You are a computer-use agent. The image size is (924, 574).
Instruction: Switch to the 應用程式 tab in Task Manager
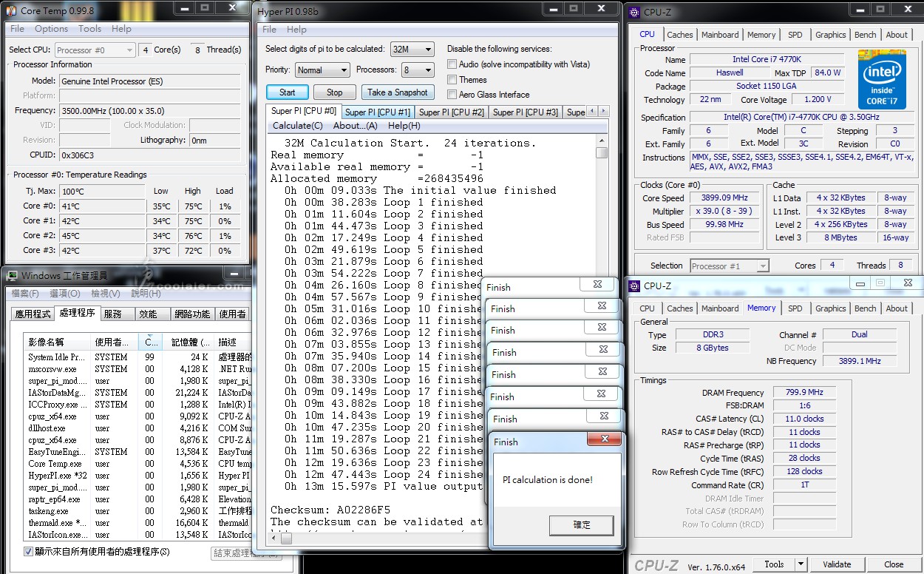[x=33, y=314]
